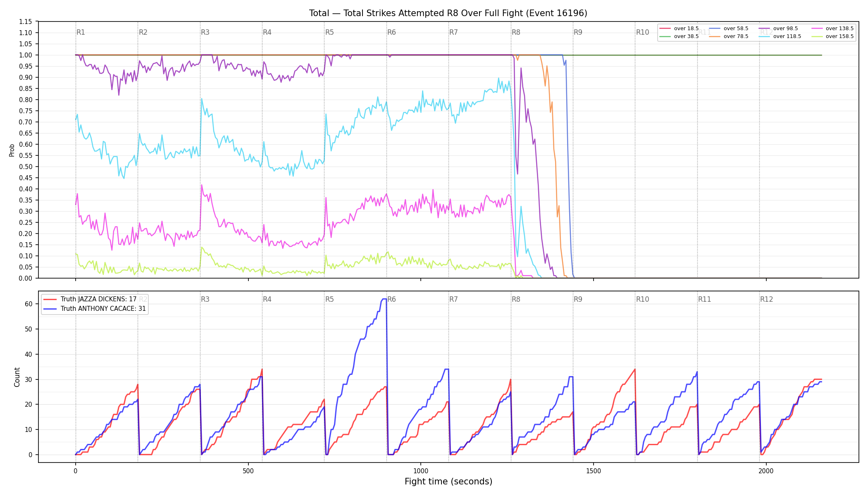868x496 pixels.
Task: Click the "60" tick on the Count axis
Action: 29,304
